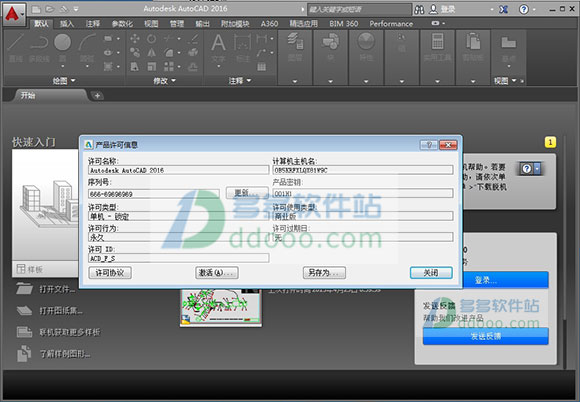
Task: Expand the 实用工具 panel arrow
Action: (437, 81)
